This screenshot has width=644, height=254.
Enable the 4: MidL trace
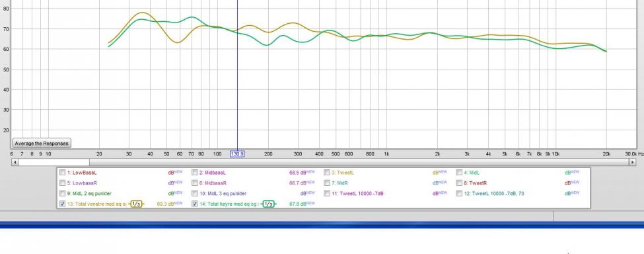click(459, 173)
